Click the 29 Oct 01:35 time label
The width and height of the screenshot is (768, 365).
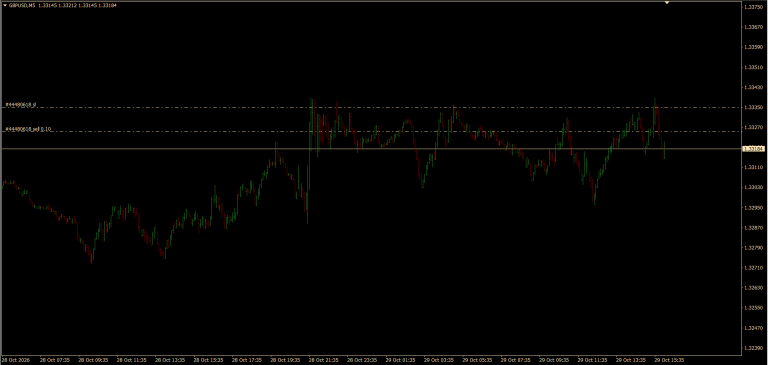(401, 360)
